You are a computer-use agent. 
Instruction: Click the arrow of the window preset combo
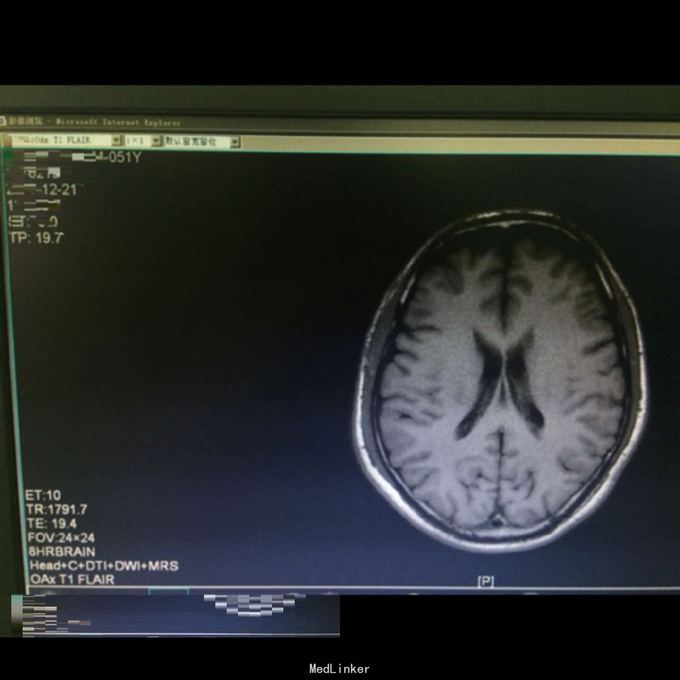pyautogui.click(x=235, y=142)
